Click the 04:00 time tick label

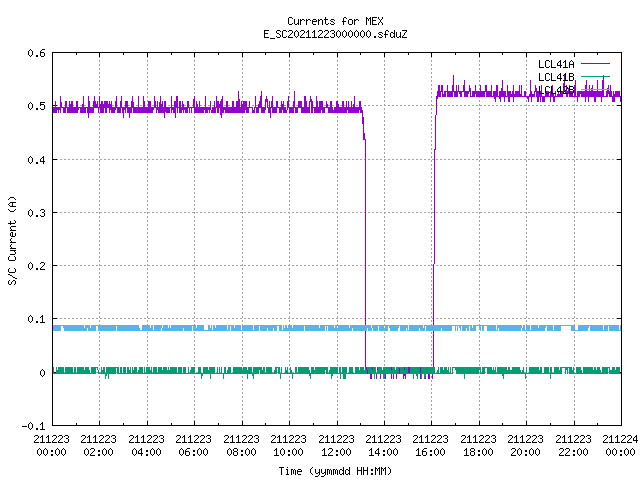(x=146, y=452)
